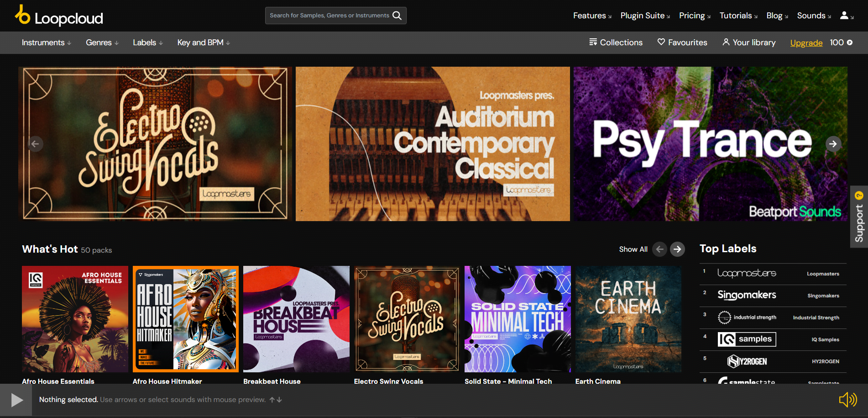This screenshot has height=418, width=868.
Task: Click Show All for What's Hot
Action: 633,249
